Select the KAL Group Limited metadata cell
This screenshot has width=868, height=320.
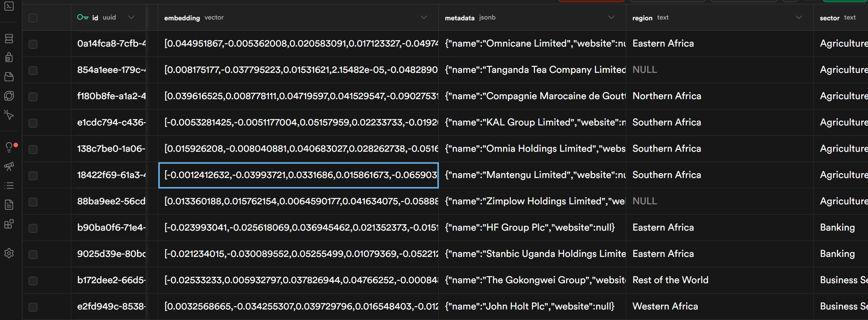click(532, 122)
